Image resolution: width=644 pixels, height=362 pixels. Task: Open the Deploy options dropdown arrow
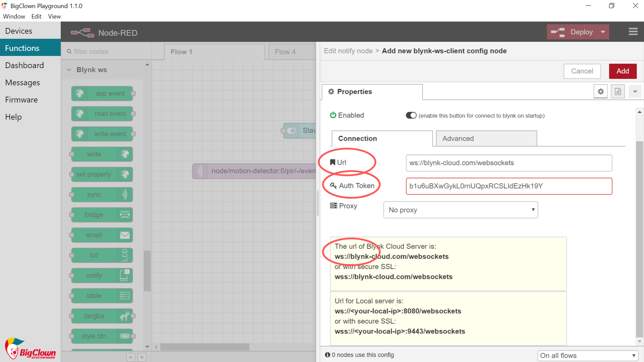coord(603,32)
